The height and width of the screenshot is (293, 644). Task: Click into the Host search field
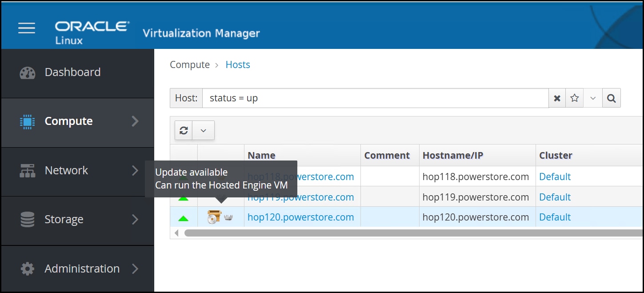coord(376,98)
